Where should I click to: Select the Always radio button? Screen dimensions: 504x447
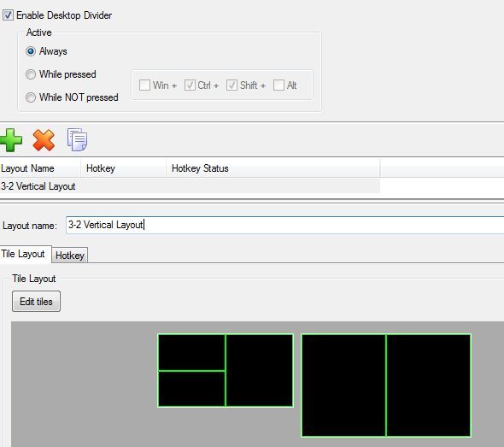click(x=31, y=51)
